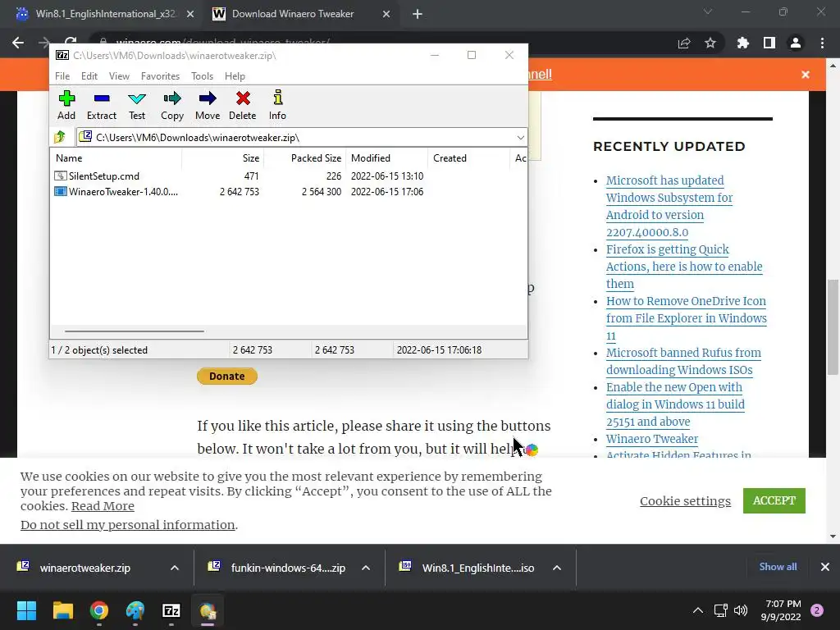Screen dimensions: 840x630
Task: Open network status in system tray
Action: coord(720,610)
